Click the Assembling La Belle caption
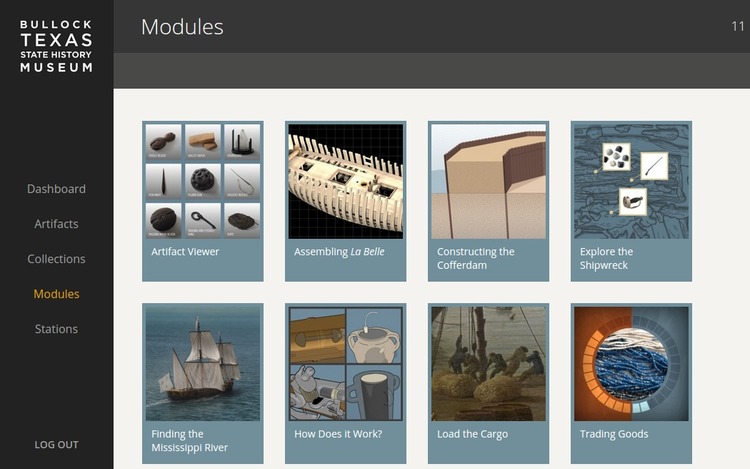 [339, 252]
